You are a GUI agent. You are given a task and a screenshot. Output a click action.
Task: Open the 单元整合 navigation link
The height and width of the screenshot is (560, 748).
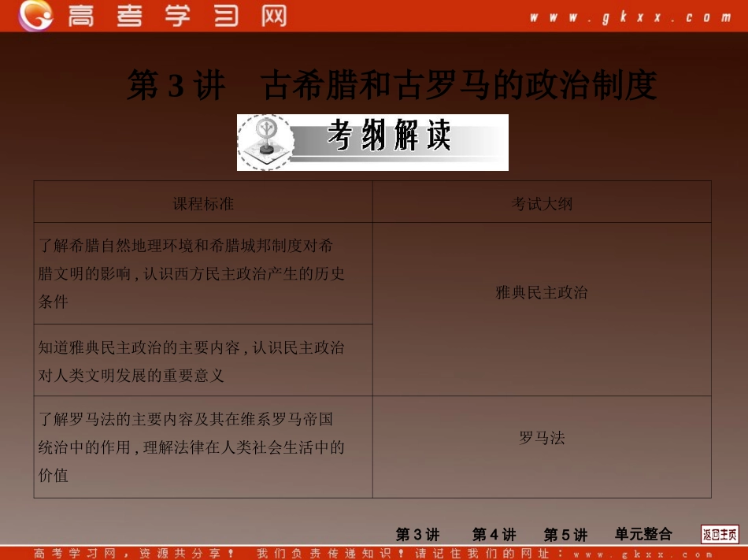[x=643, y=534]
